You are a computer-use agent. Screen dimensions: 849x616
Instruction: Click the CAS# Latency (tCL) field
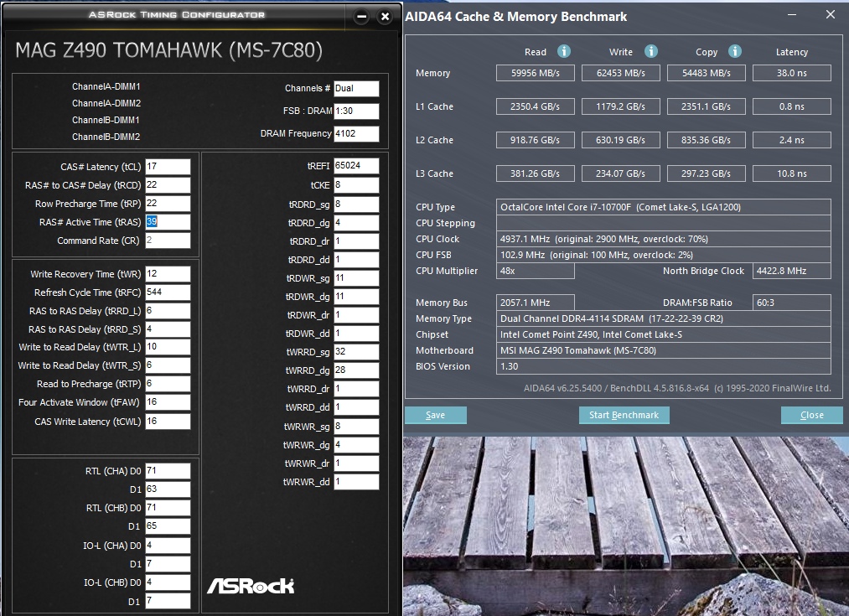[168, 167]
